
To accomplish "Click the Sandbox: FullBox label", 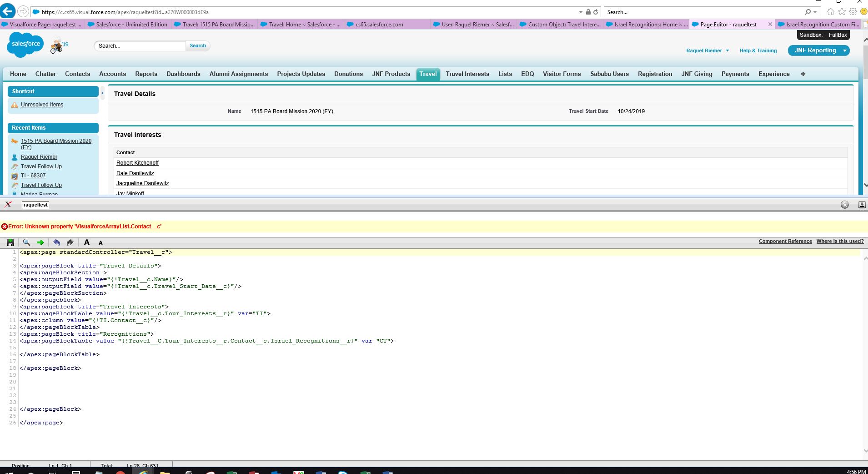I will coord(823,35).
